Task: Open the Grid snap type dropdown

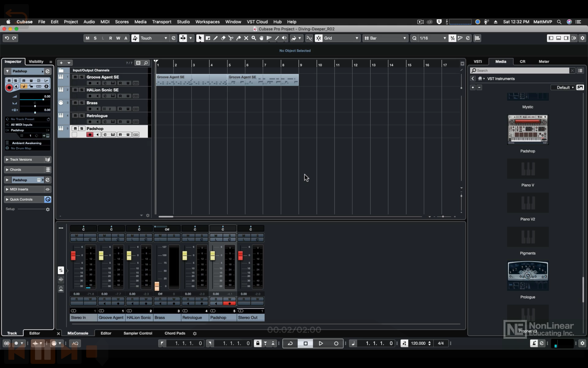Action: [x=341, y=38]
